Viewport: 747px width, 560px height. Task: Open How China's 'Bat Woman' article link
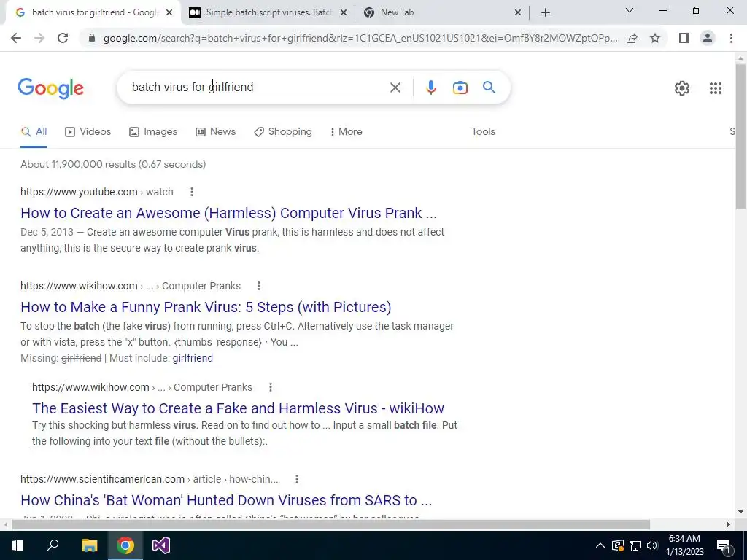[x=226, y=500]
